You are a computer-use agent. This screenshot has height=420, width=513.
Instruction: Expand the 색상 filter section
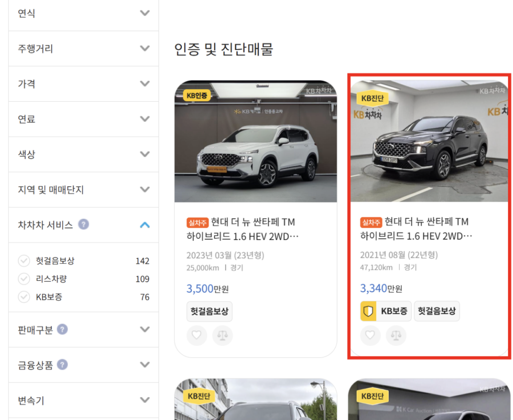(145, 154)
